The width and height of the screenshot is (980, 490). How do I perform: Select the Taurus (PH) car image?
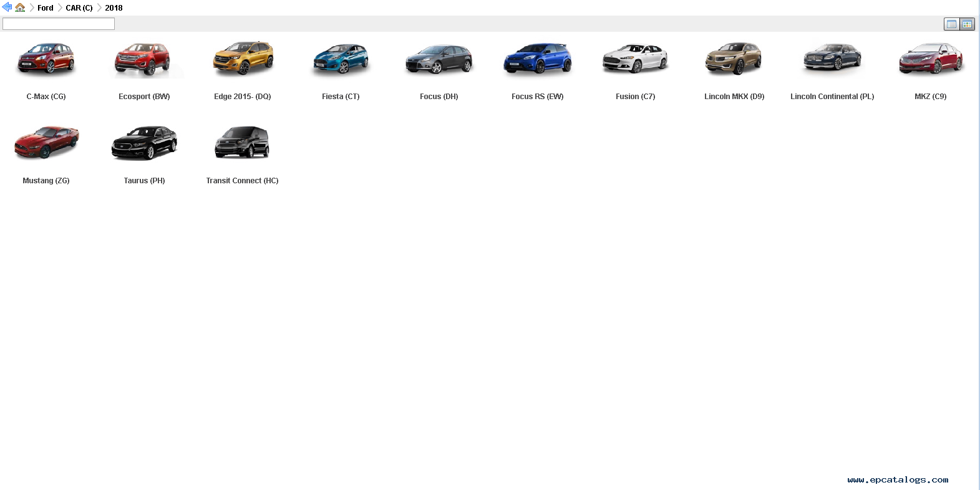(x=144, y=142)
